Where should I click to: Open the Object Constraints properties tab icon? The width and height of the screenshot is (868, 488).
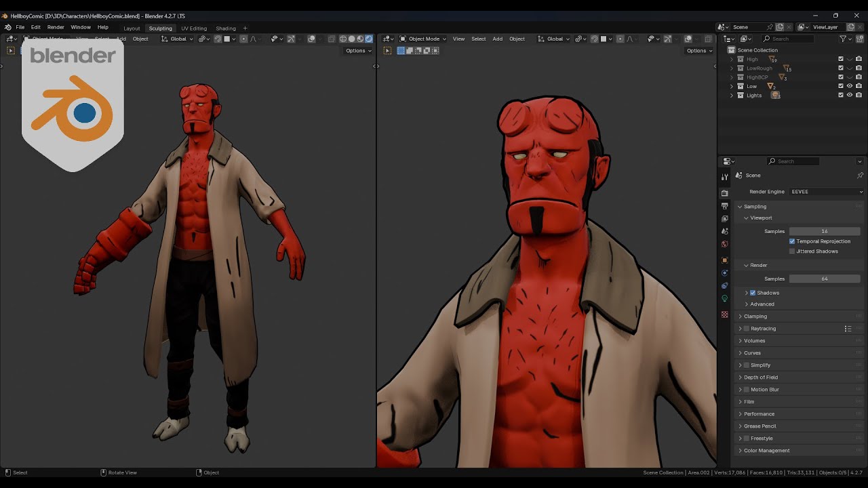coord(725,286)
